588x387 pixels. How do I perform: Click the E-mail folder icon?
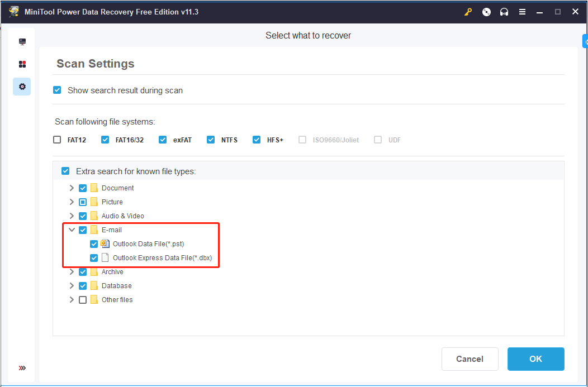[x=94, y=230]
